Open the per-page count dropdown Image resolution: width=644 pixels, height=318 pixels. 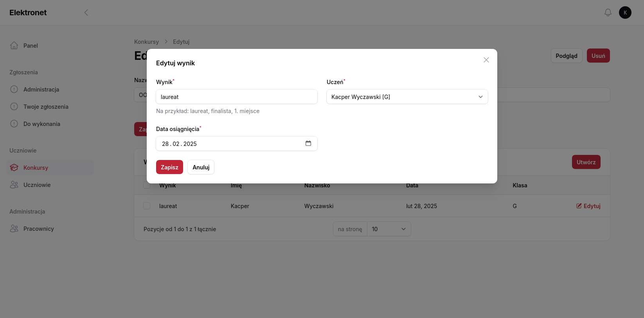(x=389, y=229)
